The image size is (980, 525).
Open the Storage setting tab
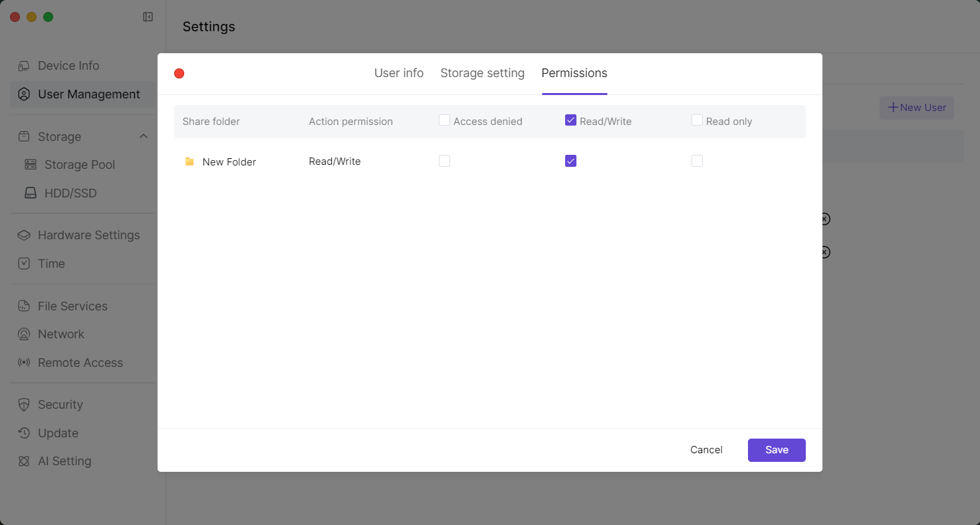482,73
